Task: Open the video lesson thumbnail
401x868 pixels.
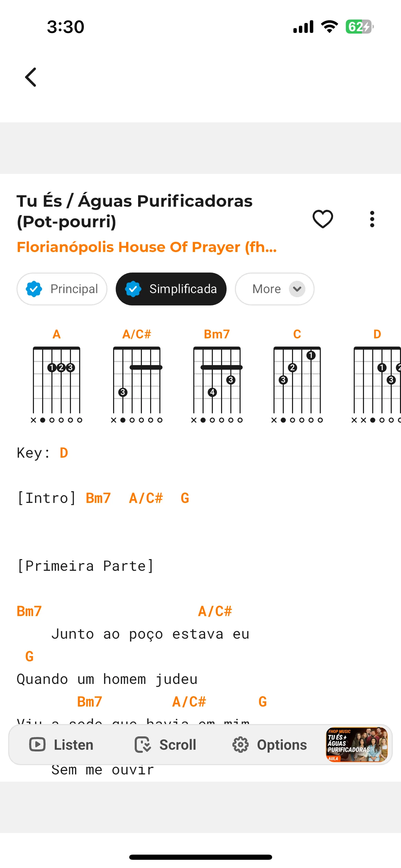Action: 357,744
